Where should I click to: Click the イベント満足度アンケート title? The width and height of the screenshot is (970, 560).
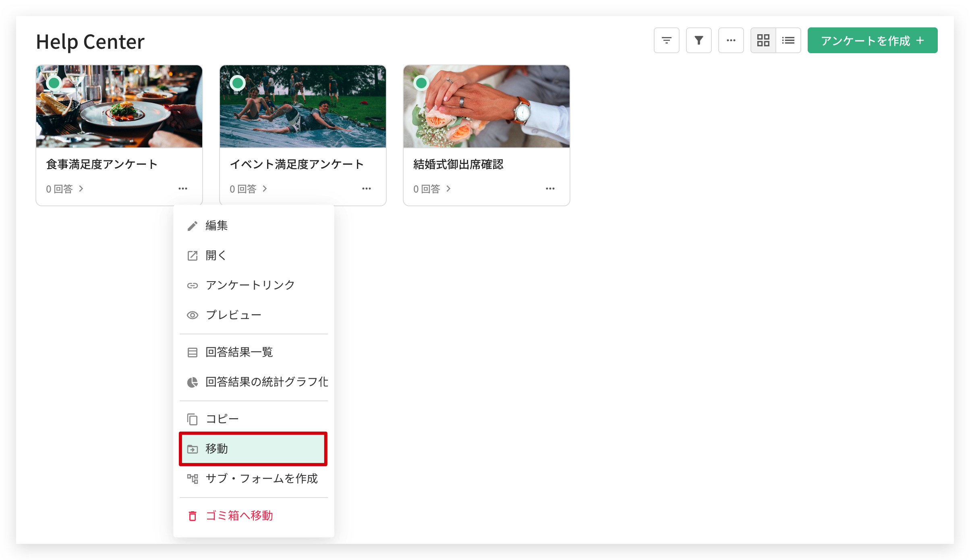pyautogui.click(x=297, y=164)
